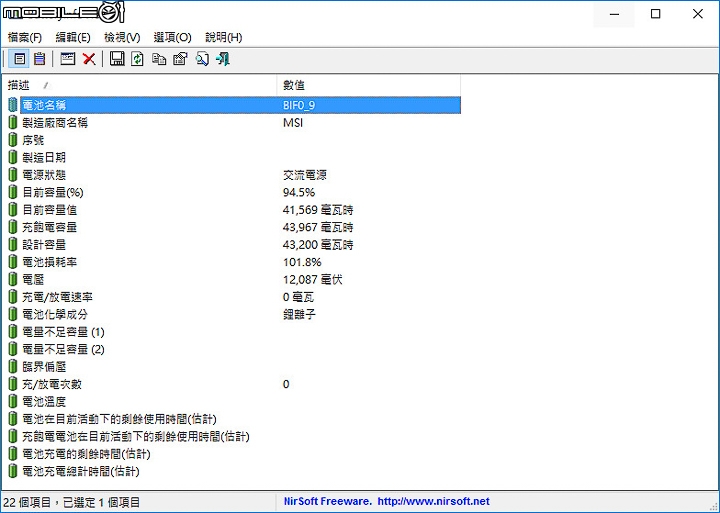Click the 43,967 毫瓦時 value
This screenshot has height=513, width=720.
click(318, 227)
